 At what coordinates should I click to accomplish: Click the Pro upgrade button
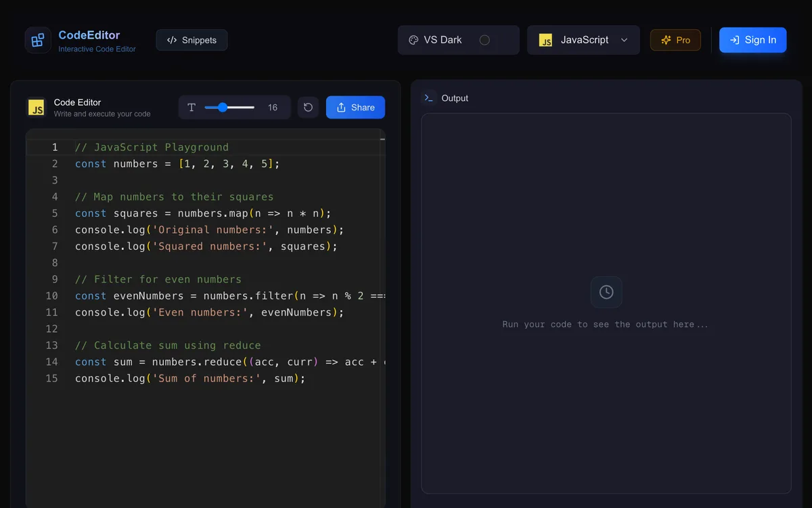pos(675,40)
